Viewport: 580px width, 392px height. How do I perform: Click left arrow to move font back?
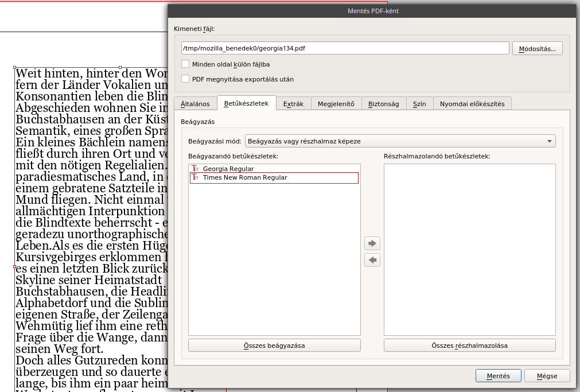click(372, 261)
